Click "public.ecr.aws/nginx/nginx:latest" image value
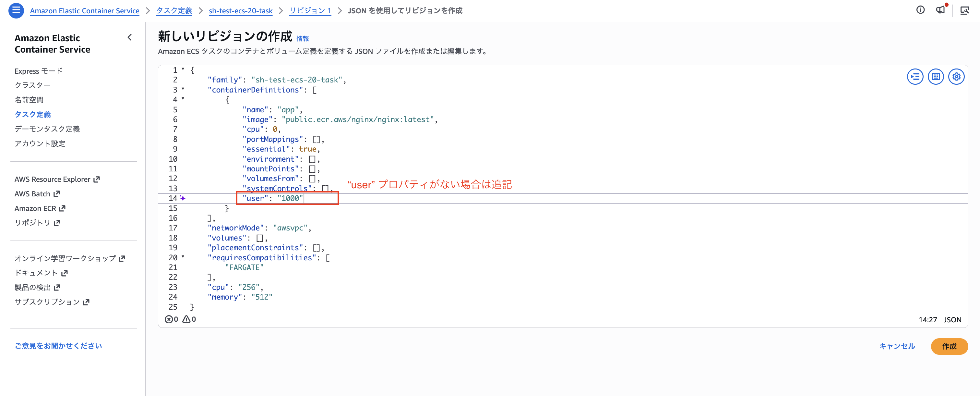980x396 pixels. [x=358, y=119]
